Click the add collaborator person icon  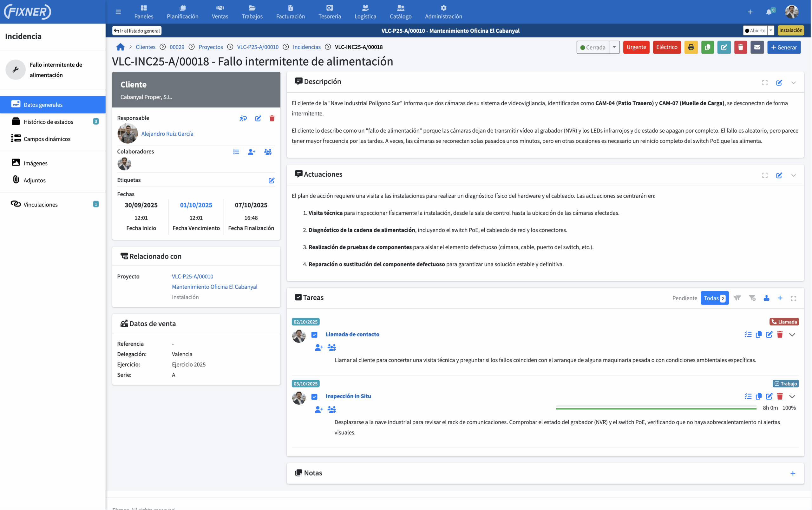(x=252, y=152)
